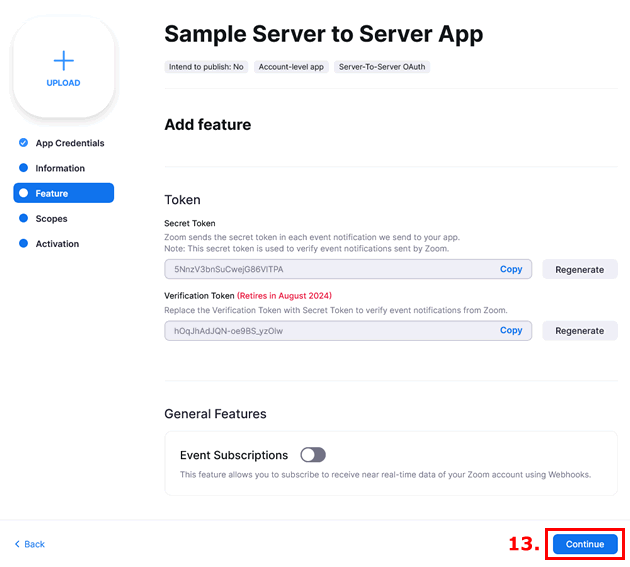Copy the Secret Token value
This screenshot has height=567, width=630.
click(511, 269)
